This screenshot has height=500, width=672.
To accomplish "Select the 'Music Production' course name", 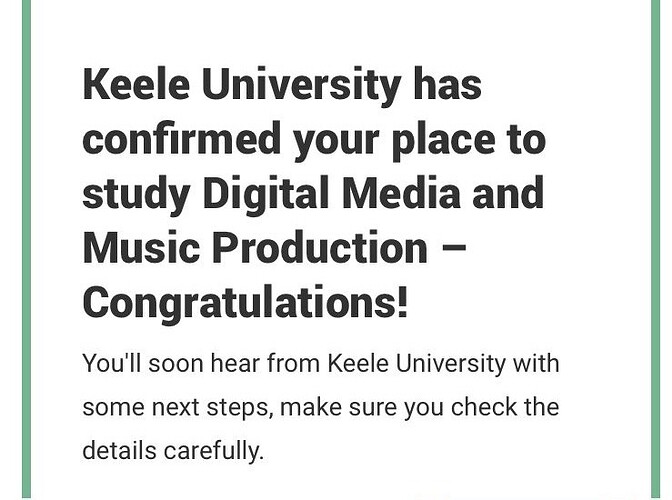I will point(255,247).
